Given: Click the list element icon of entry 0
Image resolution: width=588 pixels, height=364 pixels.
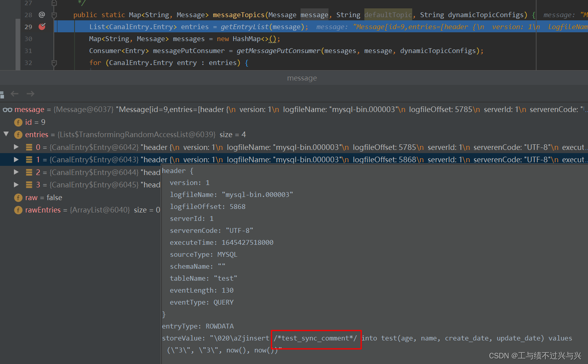Looking at the screenshot, I should tap(29, 147).
